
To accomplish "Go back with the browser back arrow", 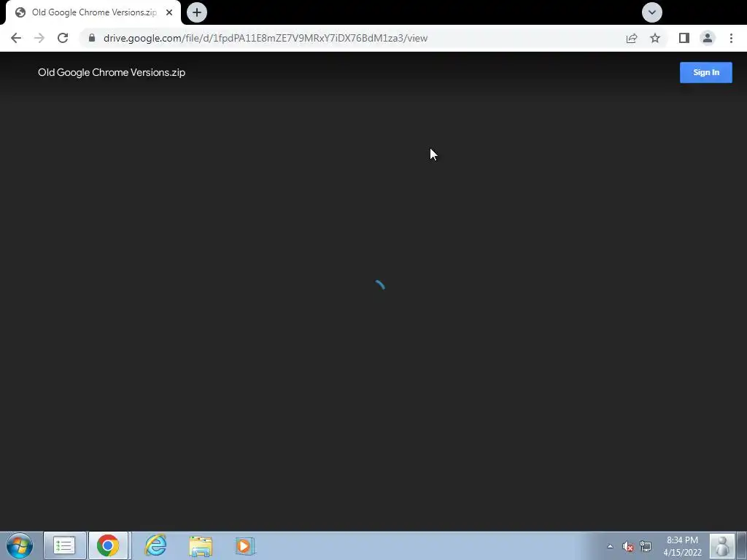I will (16, 38).
